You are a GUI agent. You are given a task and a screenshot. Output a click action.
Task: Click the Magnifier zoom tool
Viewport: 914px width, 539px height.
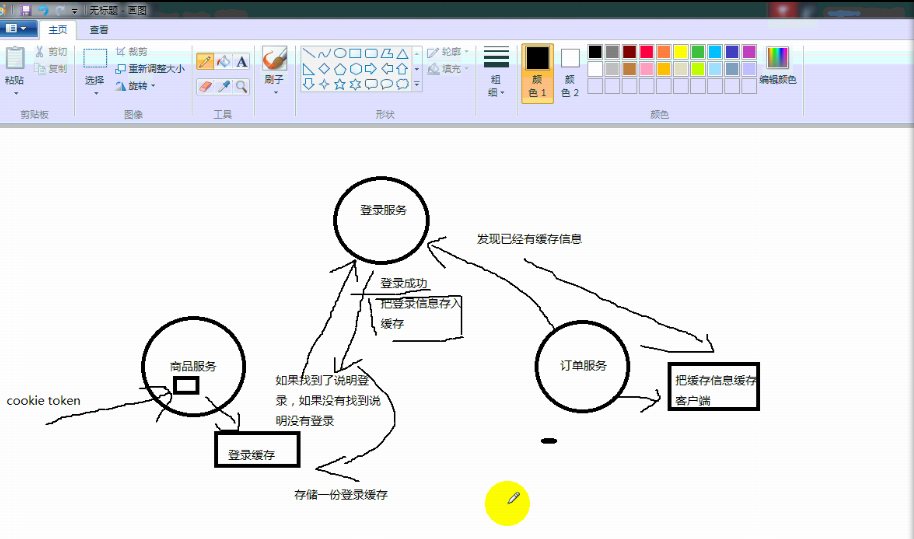click(x=242, y=87)
